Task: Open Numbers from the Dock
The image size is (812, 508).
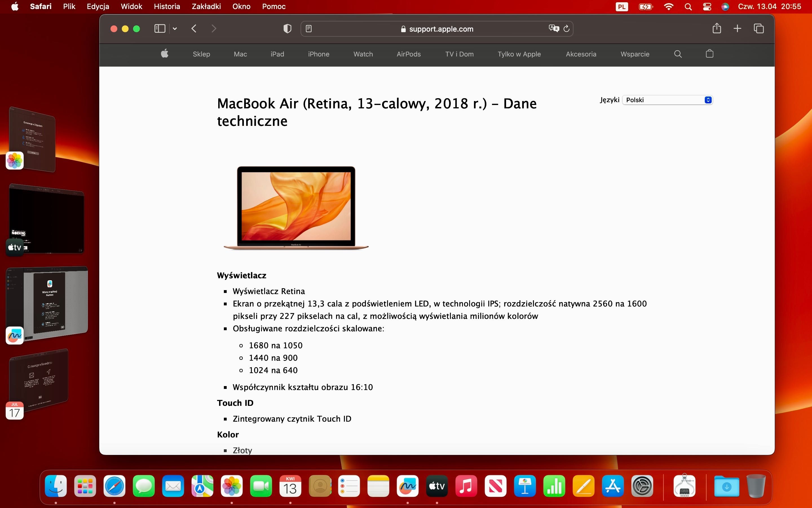Action: pos(554,486)
